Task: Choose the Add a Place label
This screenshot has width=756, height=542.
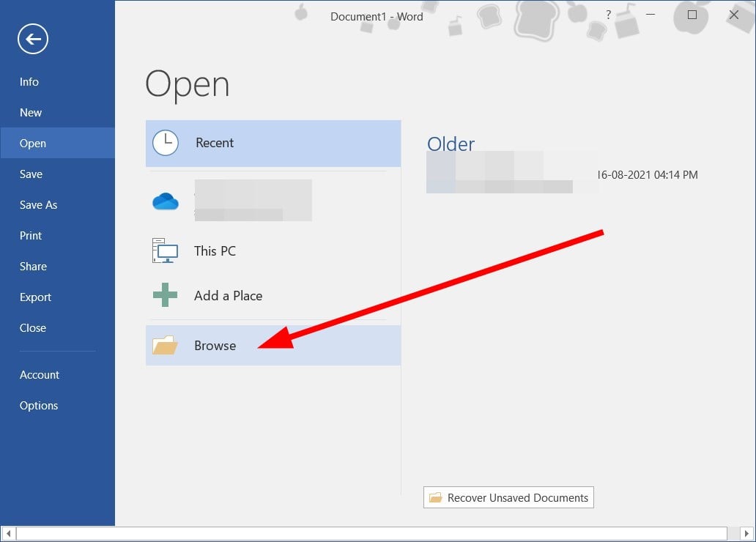Action: (x=228, y=296)
